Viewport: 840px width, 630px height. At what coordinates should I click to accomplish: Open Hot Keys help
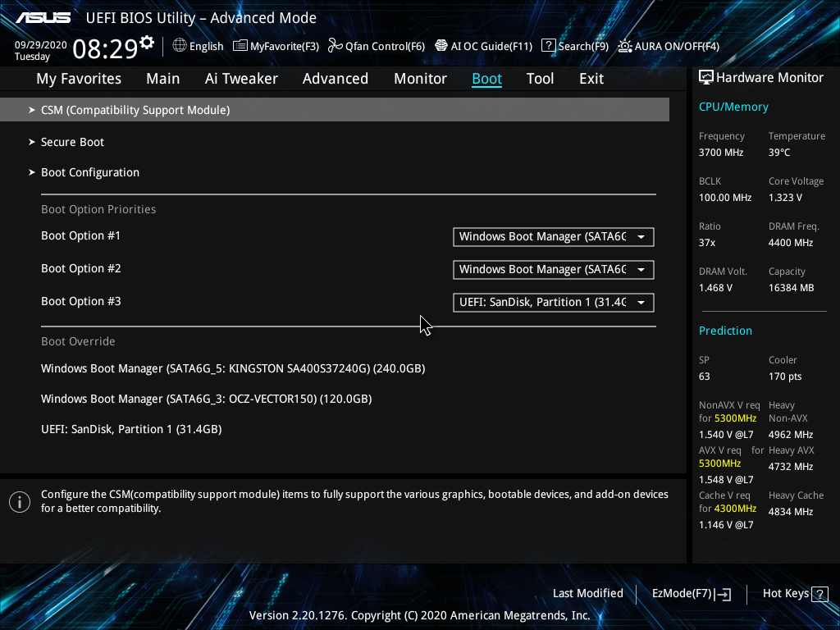[x=785, y=594]
